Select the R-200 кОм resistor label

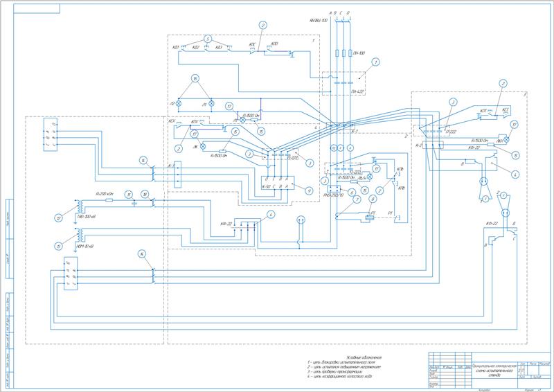pos(105,194)
